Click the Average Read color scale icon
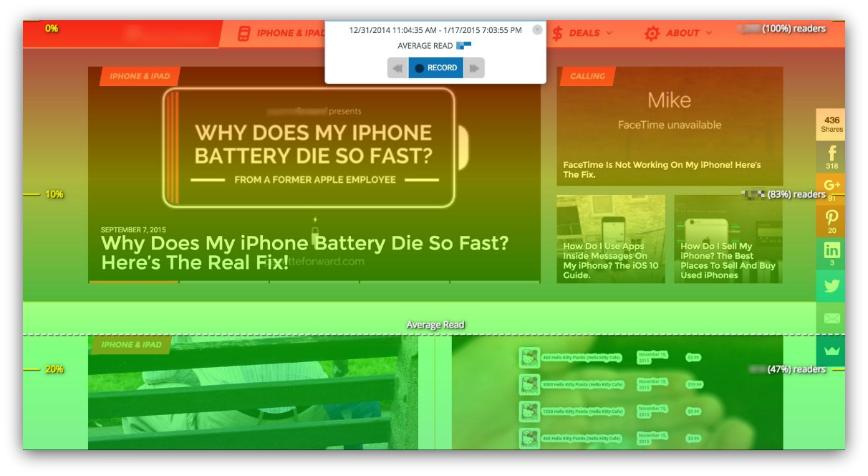Viewport: 868px width, 476px height. pos(464,46)
